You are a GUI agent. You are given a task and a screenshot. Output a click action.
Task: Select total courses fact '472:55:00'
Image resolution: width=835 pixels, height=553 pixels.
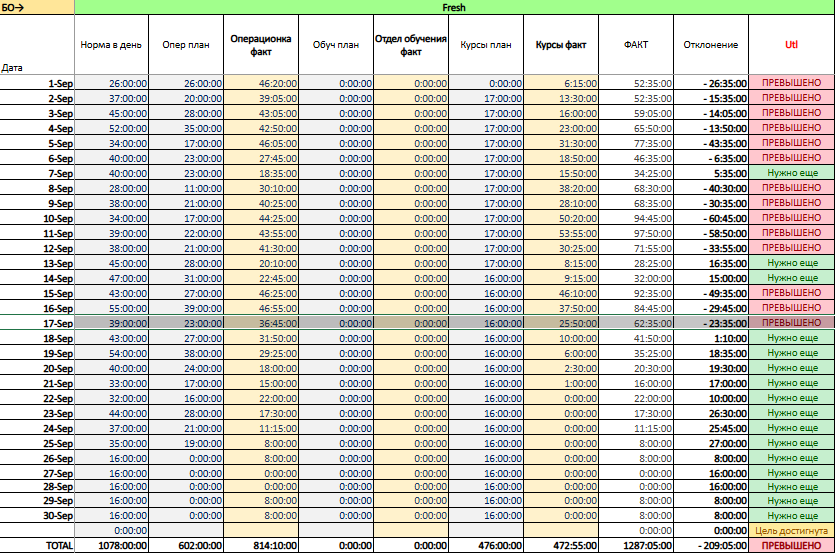click(561, 546)
